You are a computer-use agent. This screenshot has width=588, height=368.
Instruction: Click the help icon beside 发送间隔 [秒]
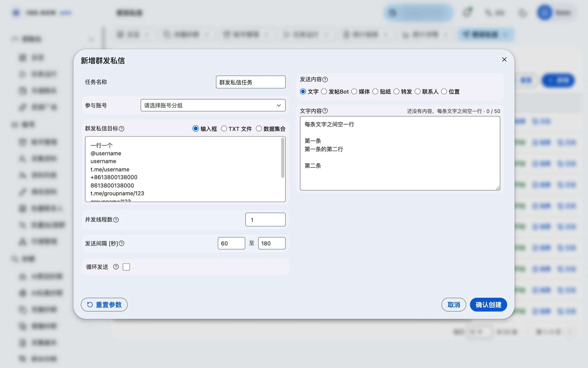[x=122, y=243]
